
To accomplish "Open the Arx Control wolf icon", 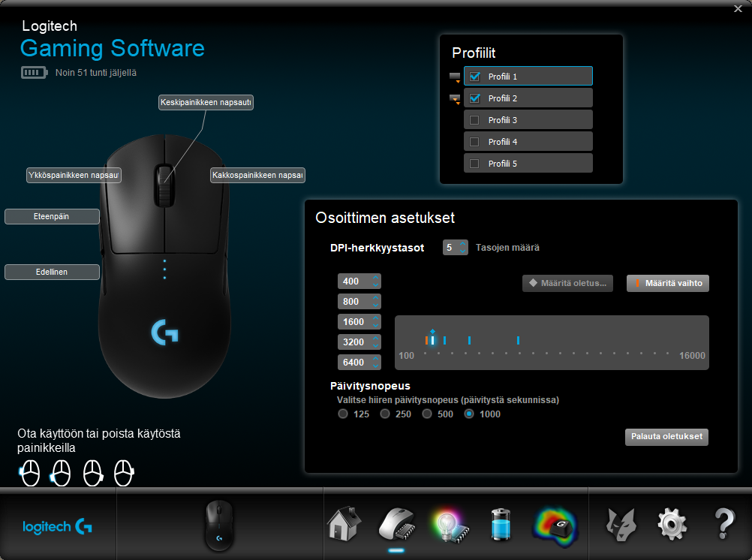I will point(621,525).
